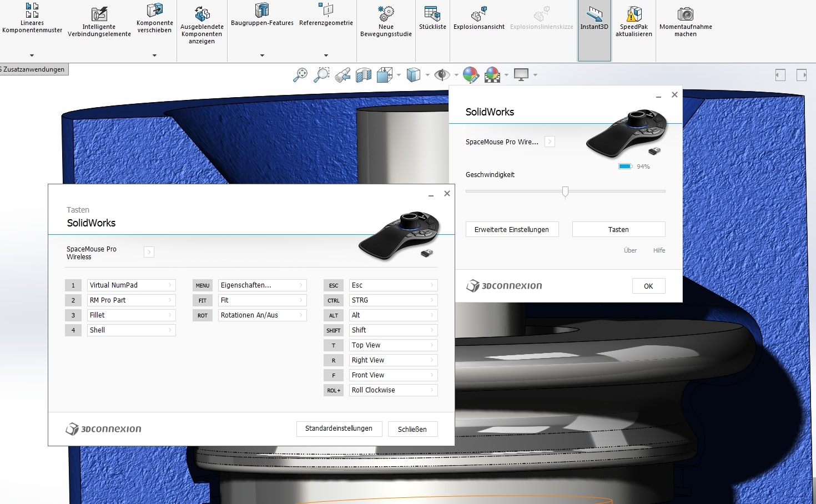The width and height of the screenshot is (816, 504).
Task: Start Neue Bewegungsstudie
Action: 386,22
